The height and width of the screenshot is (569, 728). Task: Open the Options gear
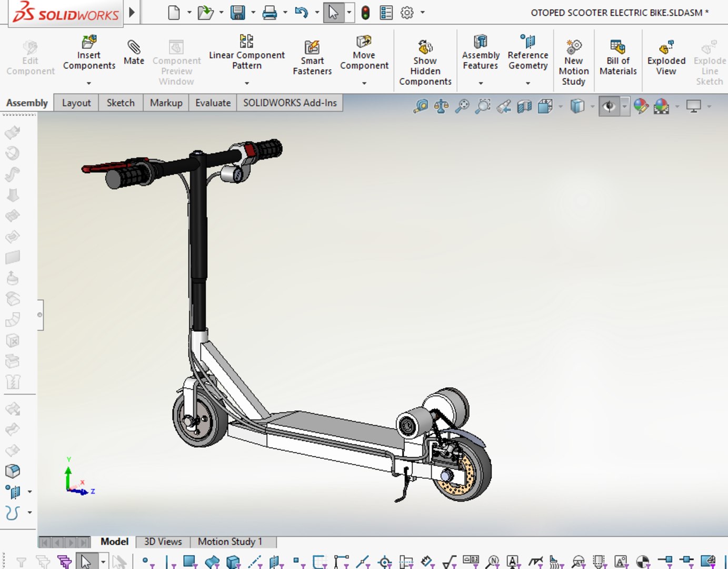click(407, 13)
